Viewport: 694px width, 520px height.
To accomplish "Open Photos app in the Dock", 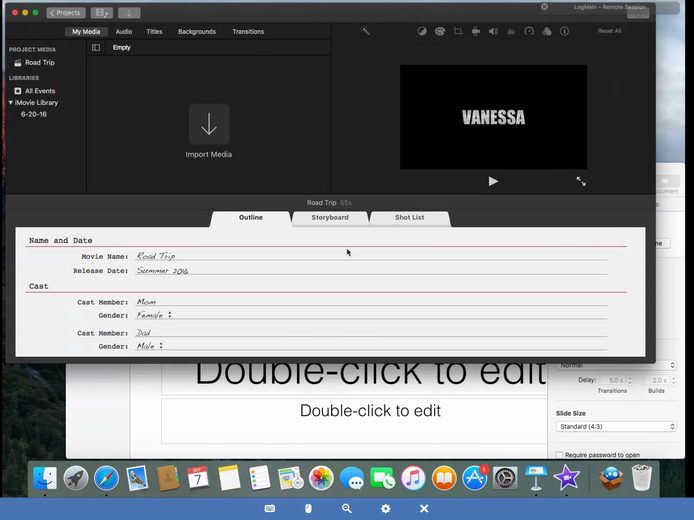I will [321, 478].
